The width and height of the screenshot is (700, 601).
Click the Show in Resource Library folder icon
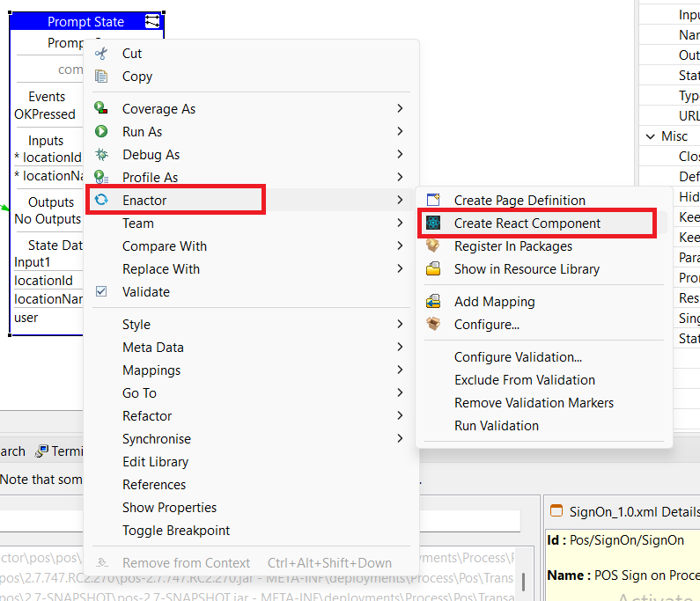(433, 268)
